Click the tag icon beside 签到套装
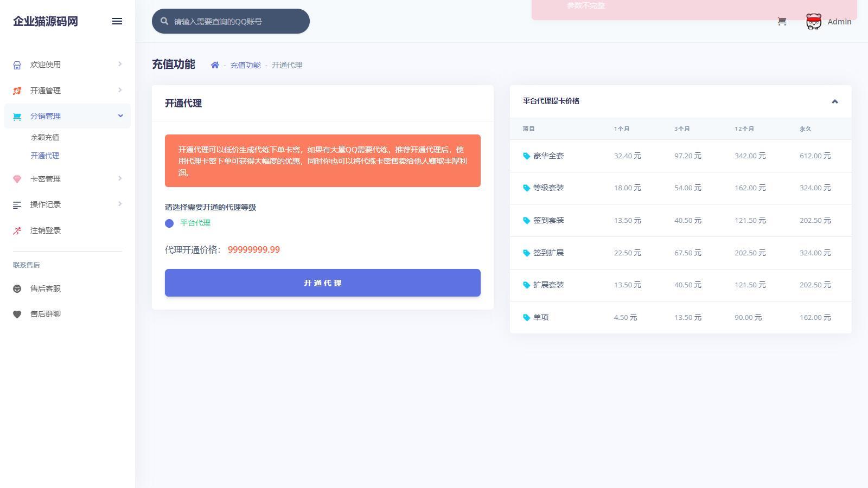The width and height of the screenshot is (868, 488). click(x=526, y=221)
